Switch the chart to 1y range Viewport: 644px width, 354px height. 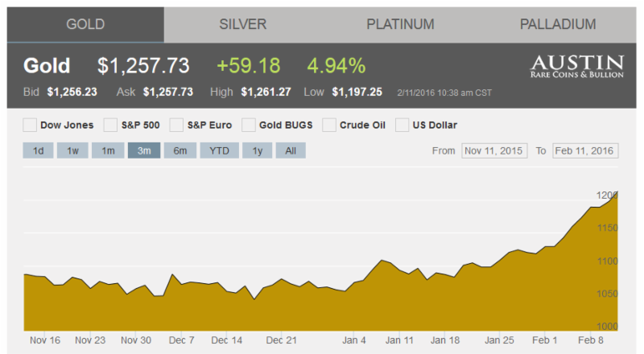(257, 150)
